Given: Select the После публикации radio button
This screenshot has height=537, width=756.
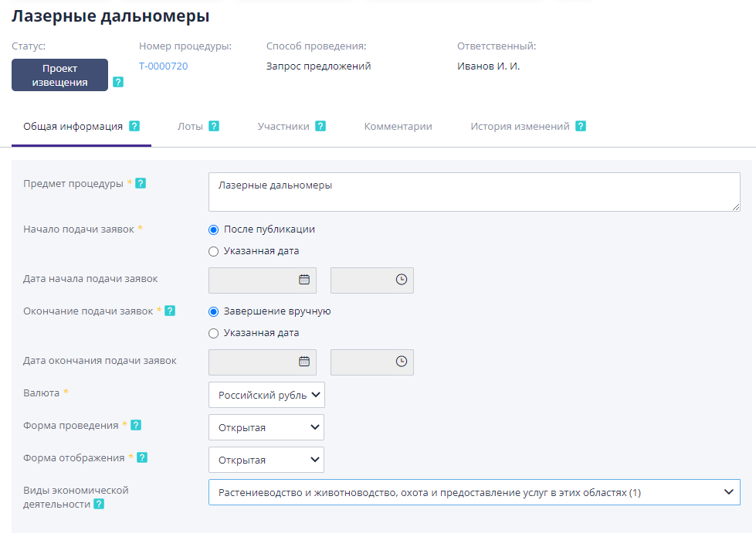Looking at the screenshot, I should tap(213, 229).
